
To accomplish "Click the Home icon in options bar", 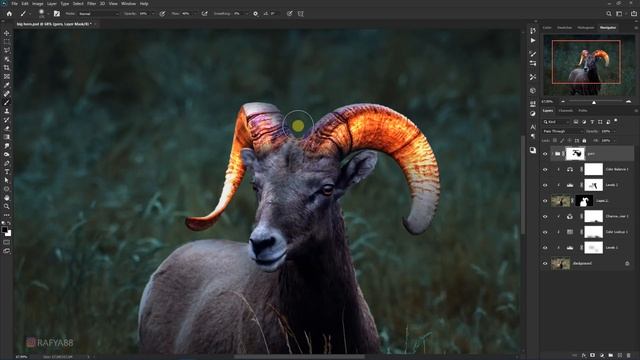I will pos(9,13).
